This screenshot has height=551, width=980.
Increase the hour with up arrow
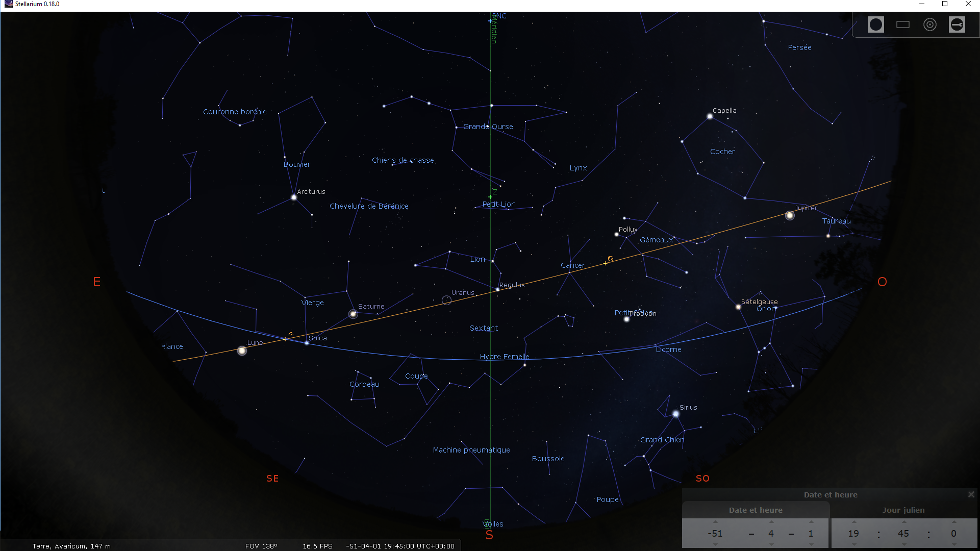click(x=853, y=522)
